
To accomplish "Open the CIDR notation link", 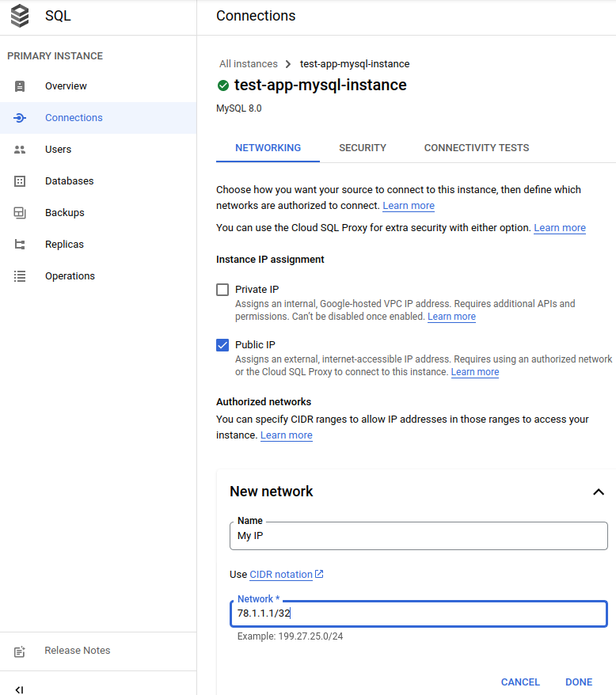I will coord(281,574).
